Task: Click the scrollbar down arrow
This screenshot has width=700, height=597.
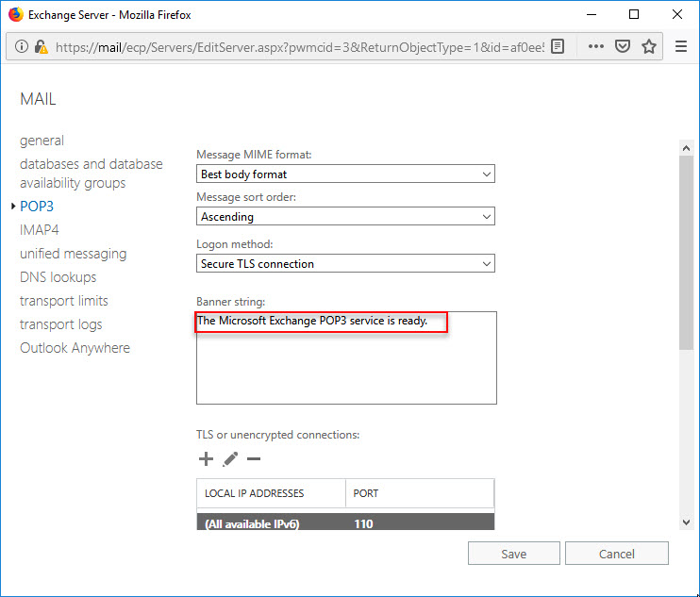Action: tap(686, 522)
